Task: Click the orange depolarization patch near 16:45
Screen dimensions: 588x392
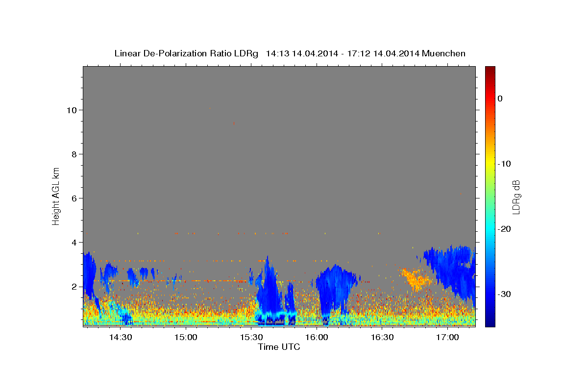Action: click(x=416, y=279)
